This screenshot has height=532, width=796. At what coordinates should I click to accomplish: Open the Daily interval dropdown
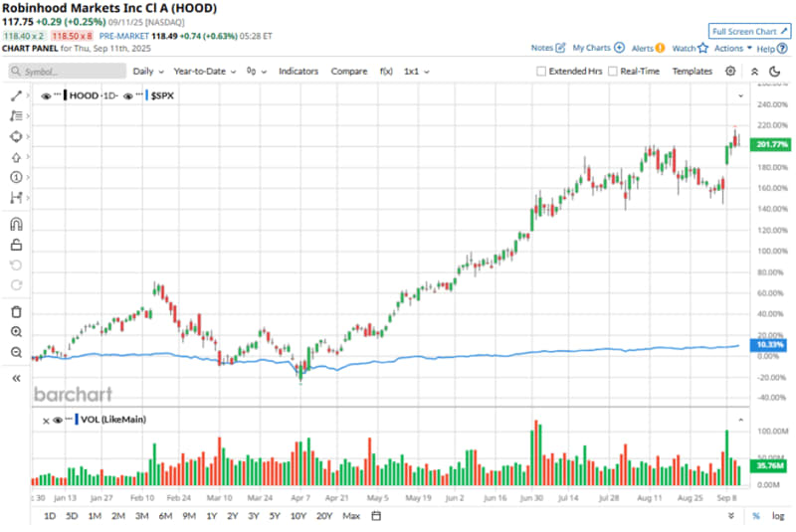(x=147, y=72)
